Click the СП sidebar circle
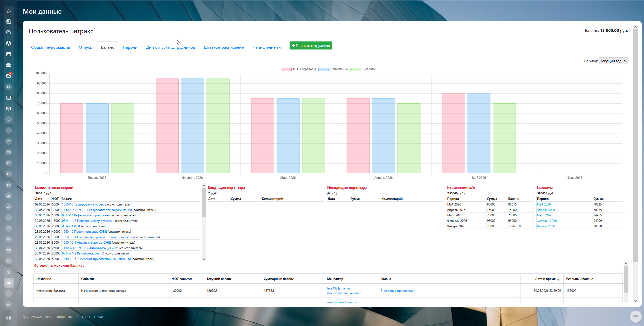This screenshot has height=326, width=644. click(9, 228)
